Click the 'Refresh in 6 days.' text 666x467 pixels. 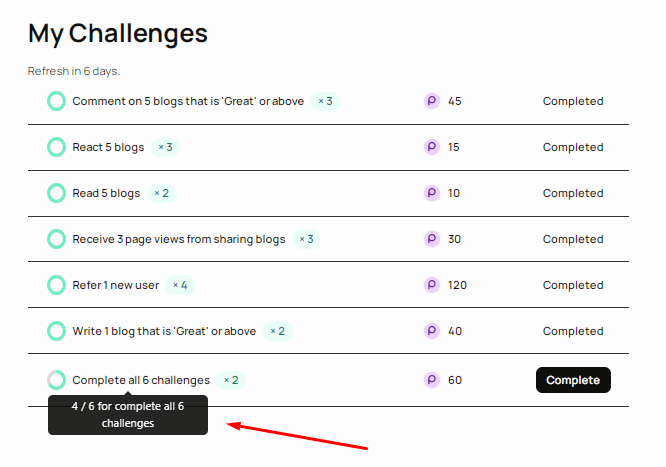tap(74, 71)
